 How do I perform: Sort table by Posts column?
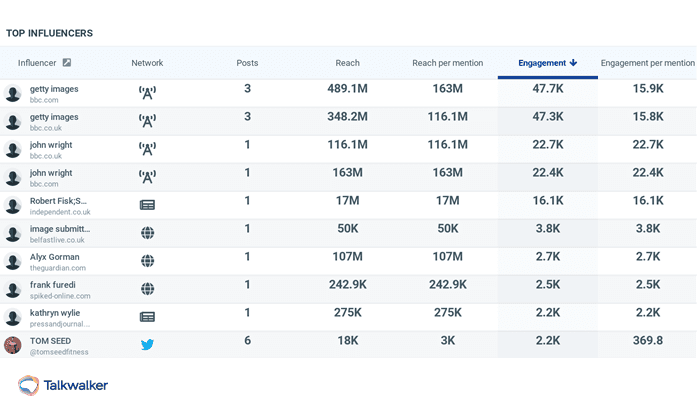point(247,63)
